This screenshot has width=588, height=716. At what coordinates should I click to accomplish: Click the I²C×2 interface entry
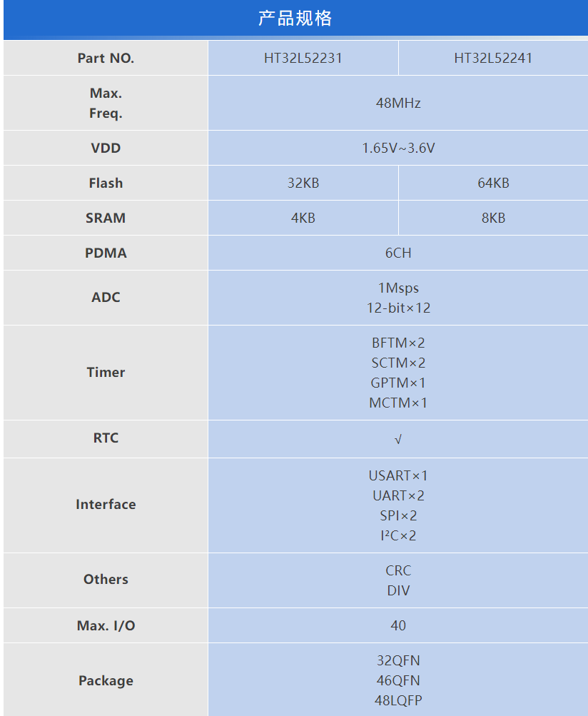tap(398, 536)
